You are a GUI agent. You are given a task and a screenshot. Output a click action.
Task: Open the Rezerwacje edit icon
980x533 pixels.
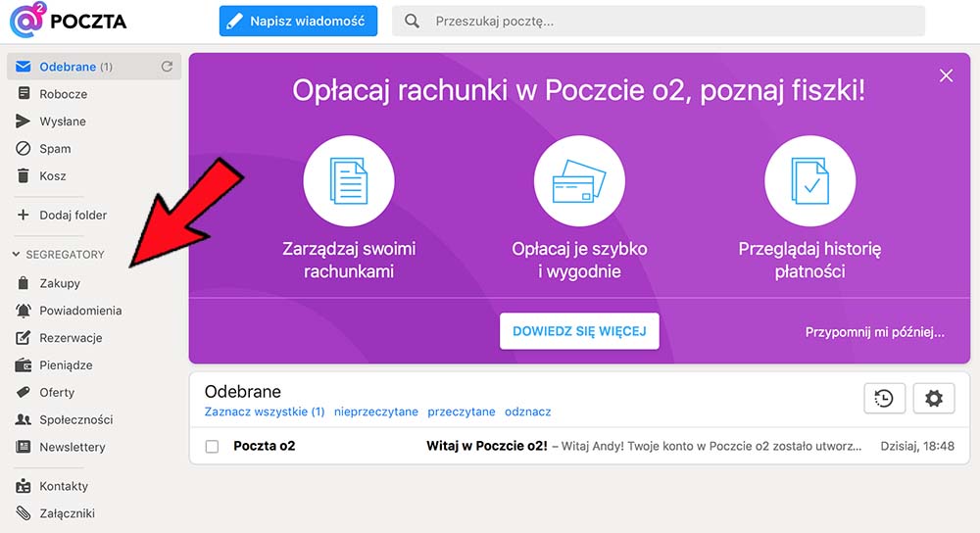coord(24,338)
